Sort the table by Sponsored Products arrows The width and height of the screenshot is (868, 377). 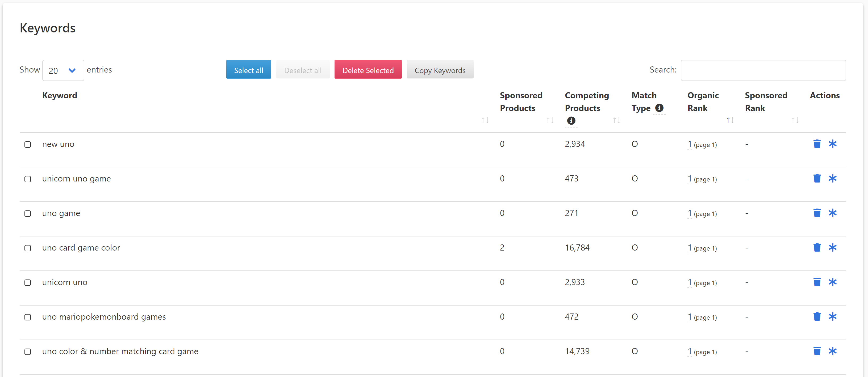click(x=550, y=120)
